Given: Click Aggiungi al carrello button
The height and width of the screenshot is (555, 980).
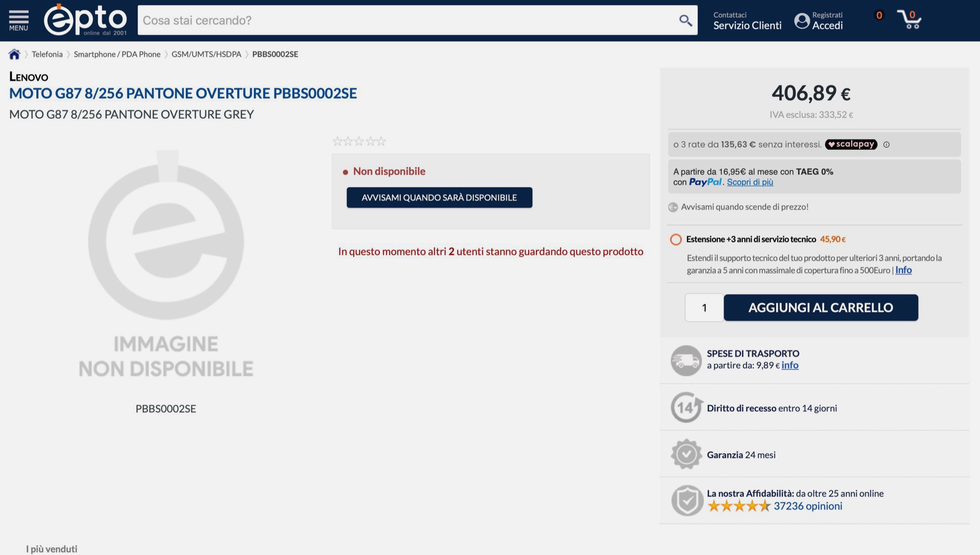Looking at the screenshot, I should 820,308.
